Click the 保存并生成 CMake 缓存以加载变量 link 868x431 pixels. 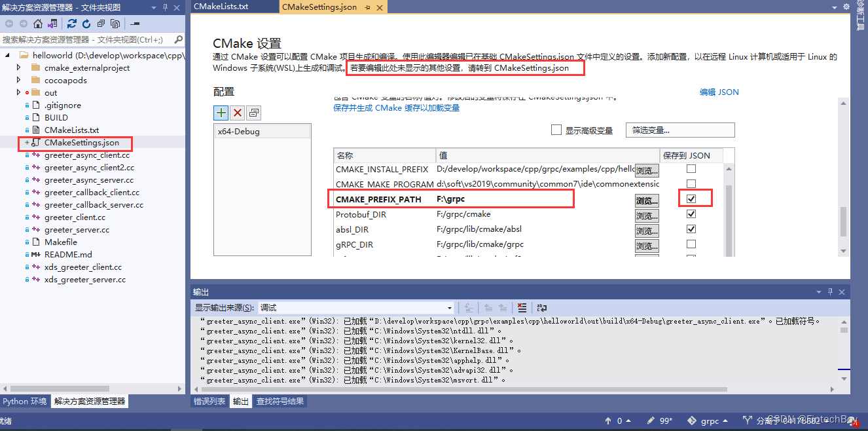[x=396, y=108]
